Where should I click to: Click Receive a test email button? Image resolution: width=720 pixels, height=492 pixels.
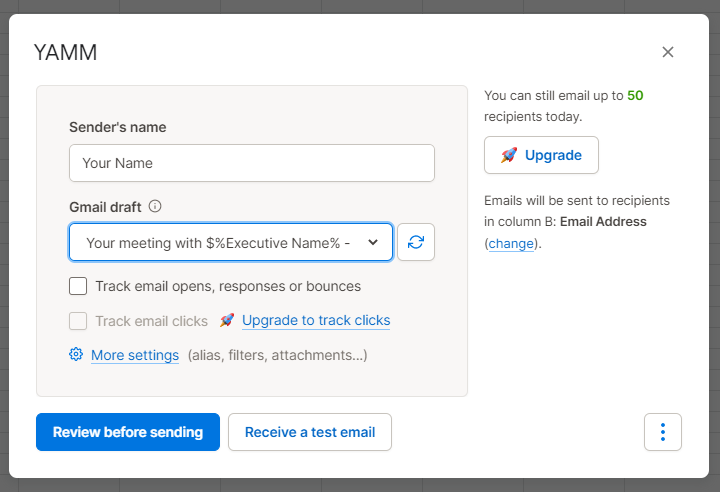[x=310, y=432]
